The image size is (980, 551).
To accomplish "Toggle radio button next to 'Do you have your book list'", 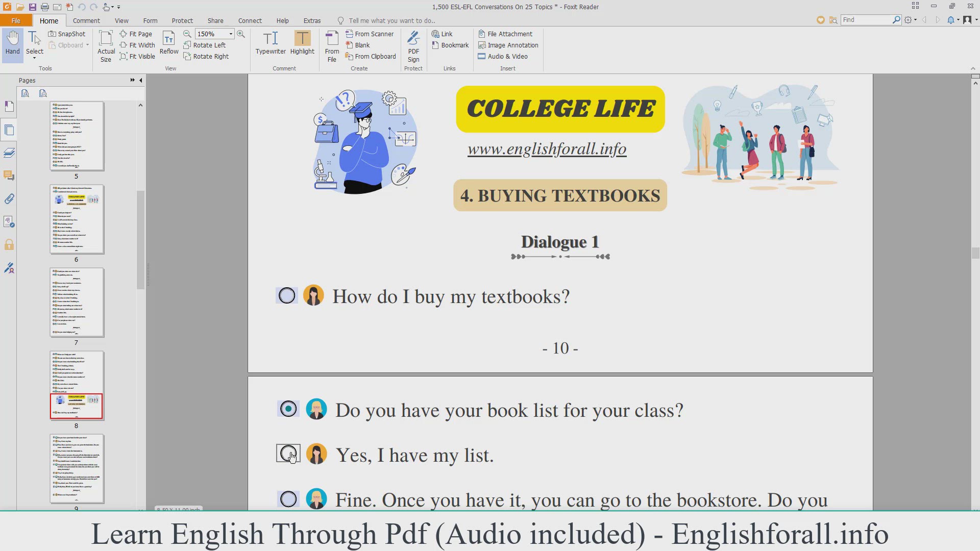I will click(288, 409).
